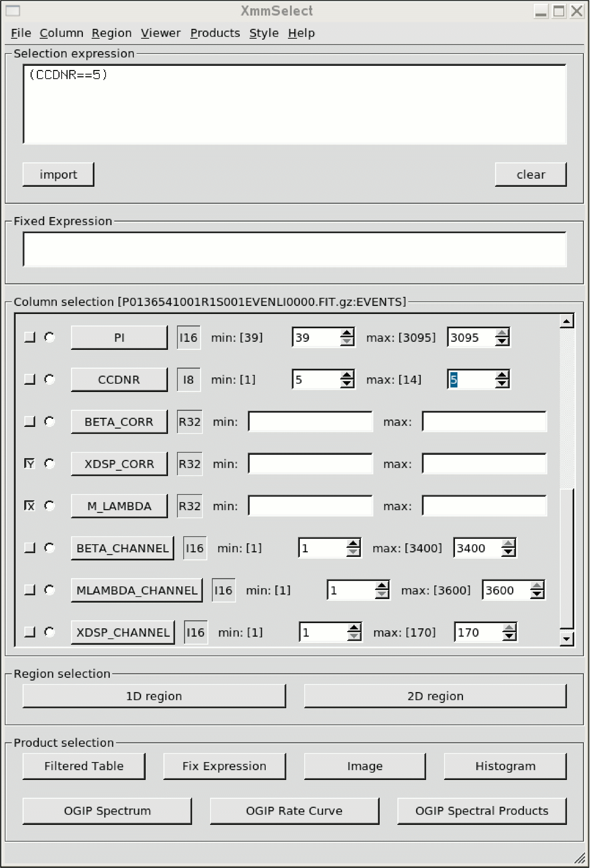Click into the Fixed Expression field
Image resolution: width=590 pixels, height=868 pixels.
pos(294,249)
